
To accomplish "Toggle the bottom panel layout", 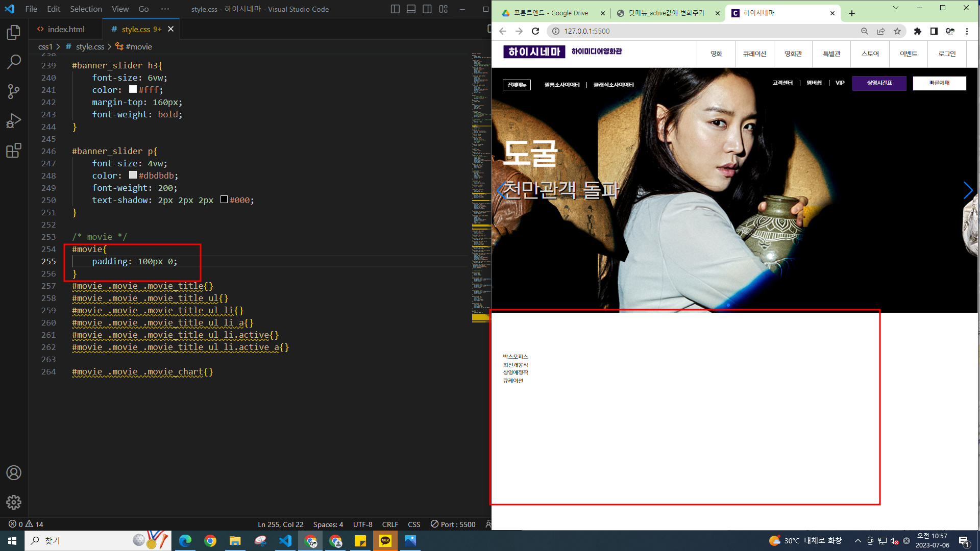I will coord(411,9).
